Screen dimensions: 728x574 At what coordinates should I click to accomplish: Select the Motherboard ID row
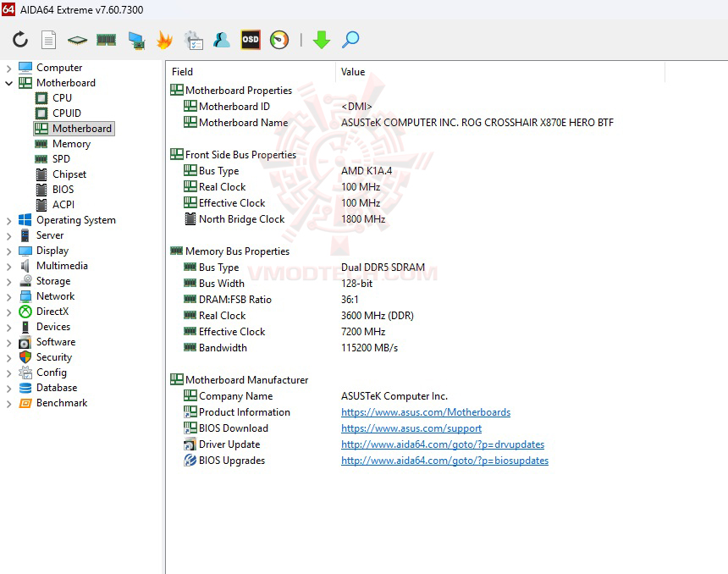[279, 107]
